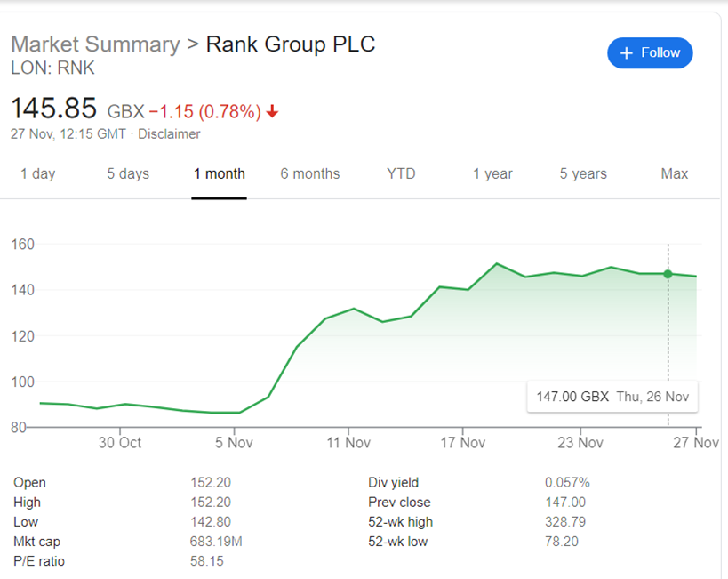The width and height of the screenshot is (728, 579).
Task: Show the YTD chart range
Action: (401, 173)
